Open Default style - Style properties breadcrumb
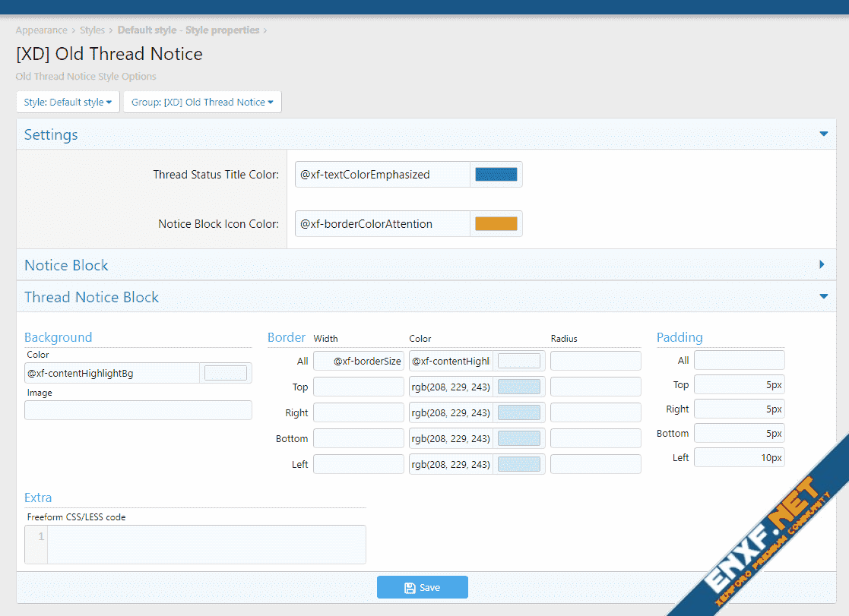 pyautogui.click(x=188, y=30)
